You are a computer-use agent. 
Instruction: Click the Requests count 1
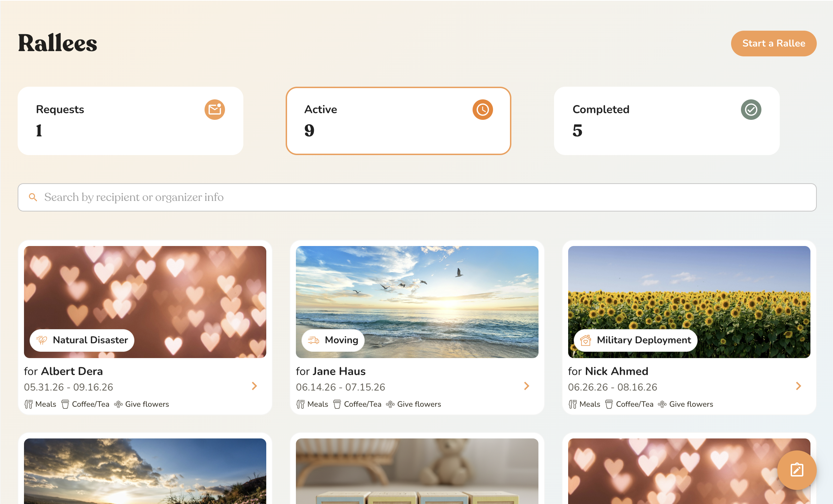pyautogui.click(x=39, y=130)
